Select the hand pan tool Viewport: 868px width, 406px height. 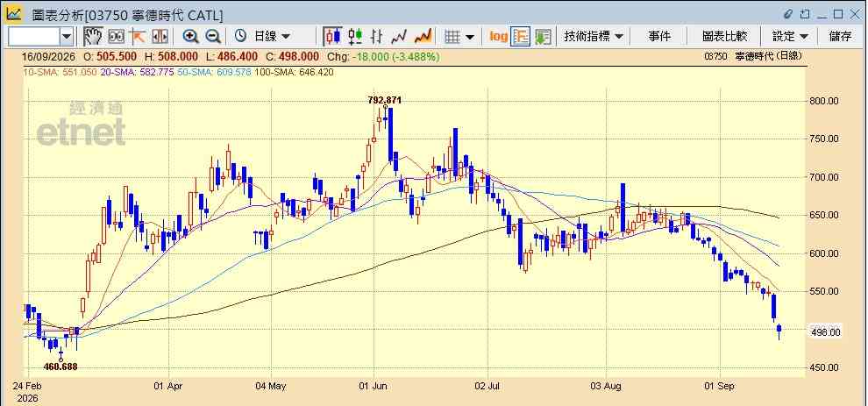(x=92, y=37)
